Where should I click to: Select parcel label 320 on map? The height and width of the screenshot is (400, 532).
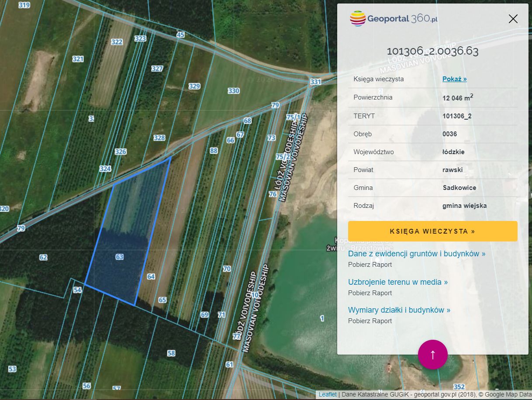[4, 209]
